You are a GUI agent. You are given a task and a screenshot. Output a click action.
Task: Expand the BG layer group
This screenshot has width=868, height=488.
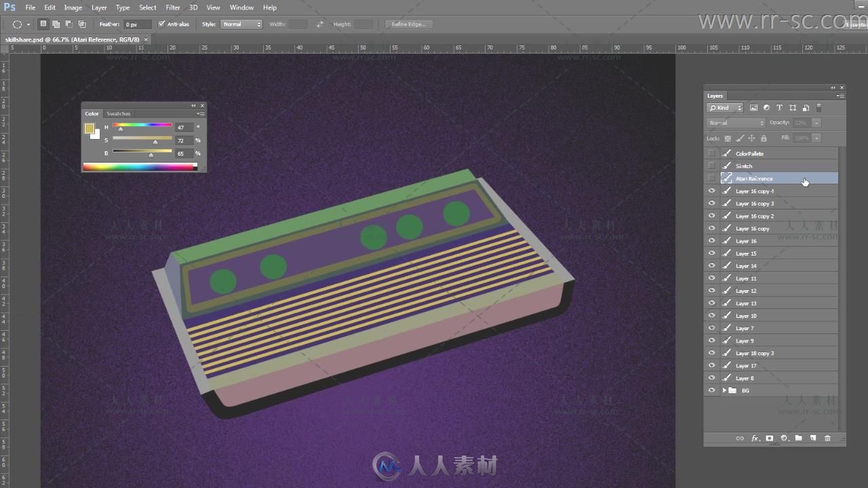tap(724, 390)
